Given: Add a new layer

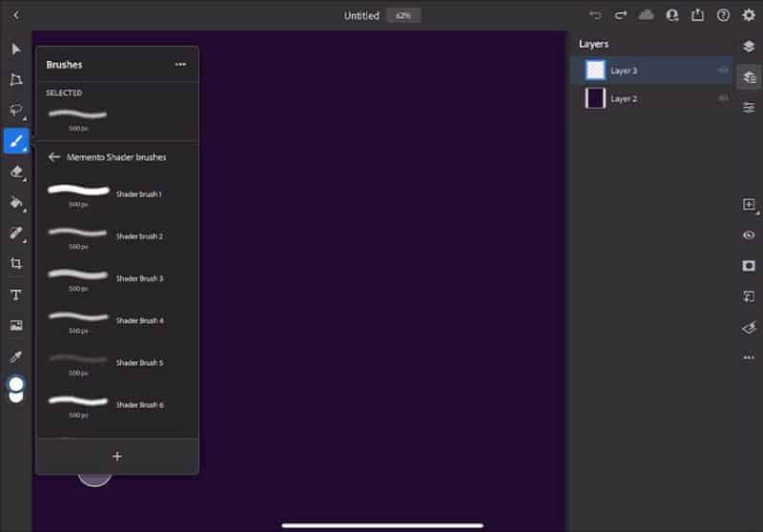Looking at the screenshot, I should [749, 204].
